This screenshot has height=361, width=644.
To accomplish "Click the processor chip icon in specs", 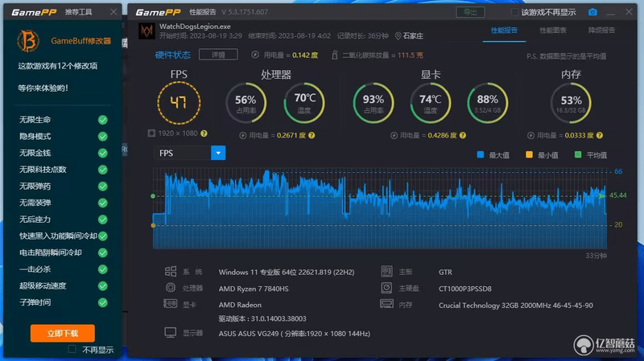I will 171,288.
